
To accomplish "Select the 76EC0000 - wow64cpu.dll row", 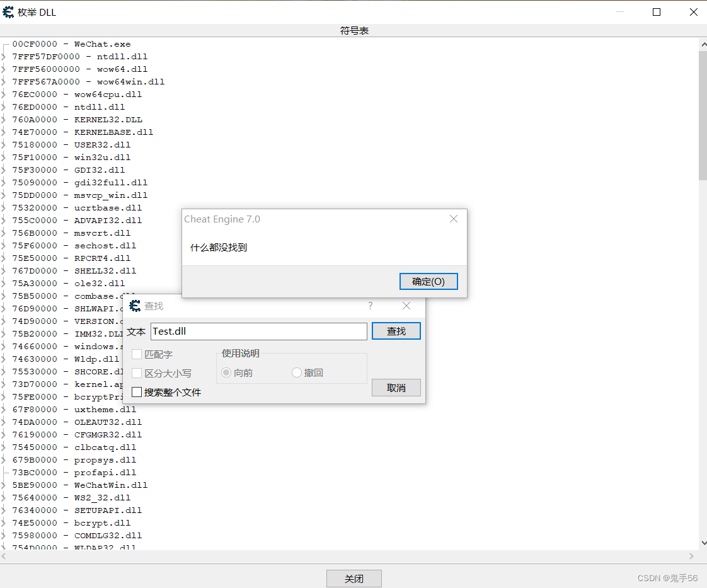I will pyautogui.click(x=77, y=95).
